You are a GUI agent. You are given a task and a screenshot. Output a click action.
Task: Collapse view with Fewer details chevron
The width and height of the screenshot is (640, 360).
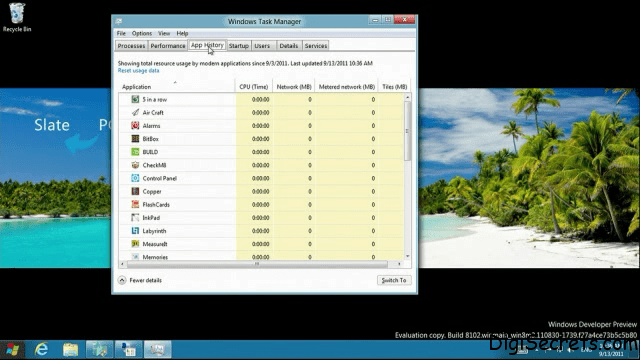122,280
